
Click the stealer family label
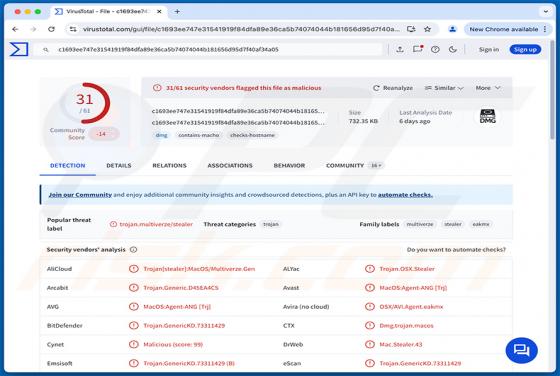pyautogui.click(x=453, y=224)
